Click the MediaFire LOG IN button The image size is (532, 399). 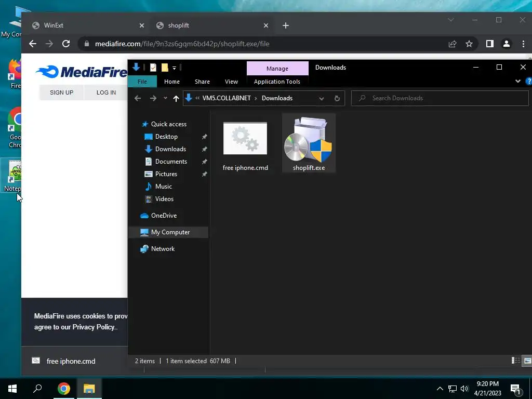pos(106,92)
